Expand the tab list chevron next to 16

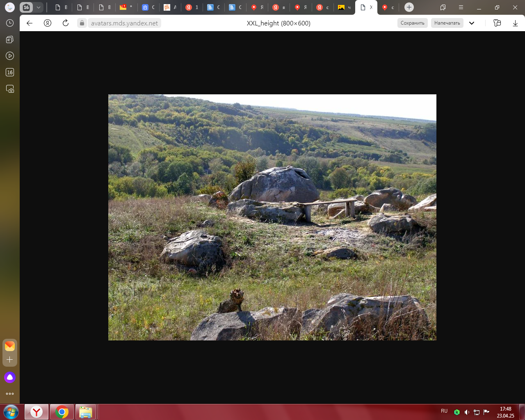38,7
